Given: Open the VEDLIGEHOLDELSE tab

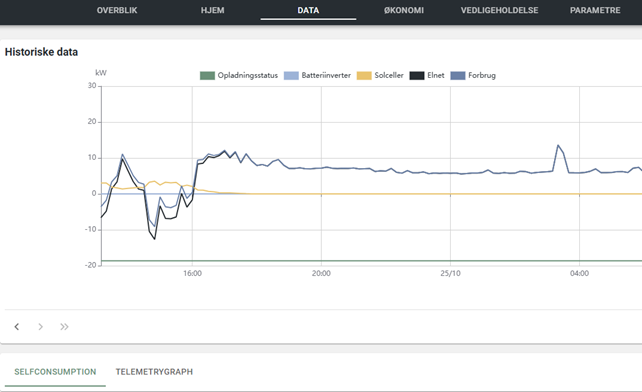Looking at the screenshot, I should pos(500,10).
